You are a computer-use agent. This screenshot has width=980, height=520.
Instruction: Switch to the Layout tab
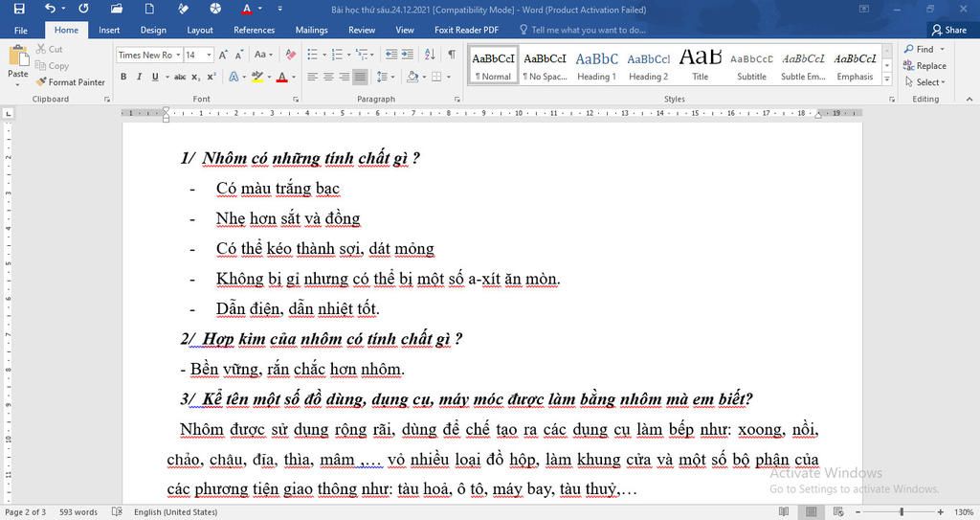[x=200, y=30]
